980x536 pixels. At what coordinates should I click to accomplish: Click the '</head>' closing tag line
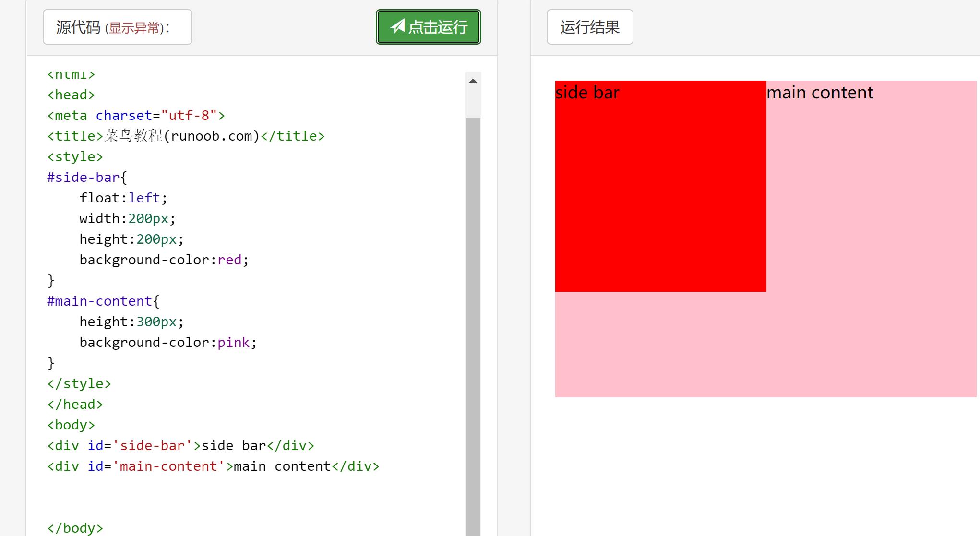tap(75, 405)
